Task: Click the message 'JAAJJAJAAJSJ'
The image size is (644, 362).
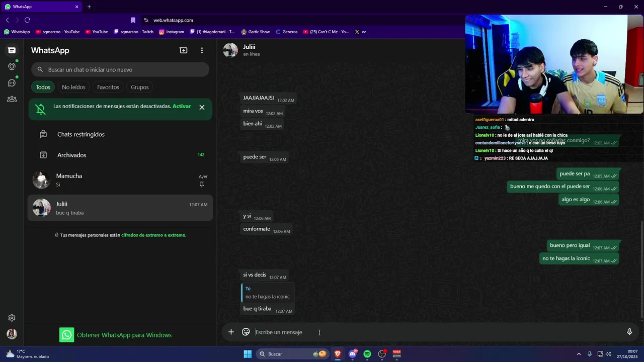Action: (259, 98)
